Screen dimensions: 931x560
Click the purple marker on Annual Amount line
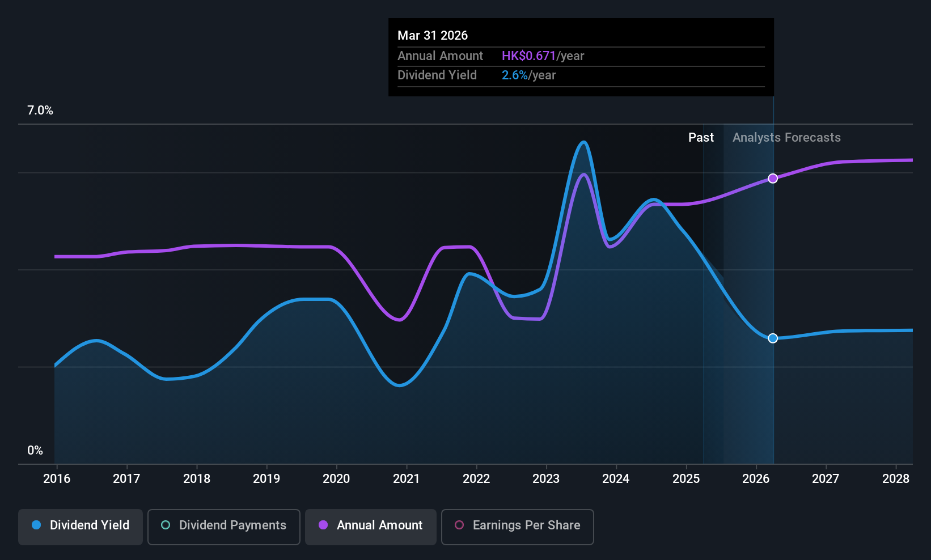tap(773, 179)
